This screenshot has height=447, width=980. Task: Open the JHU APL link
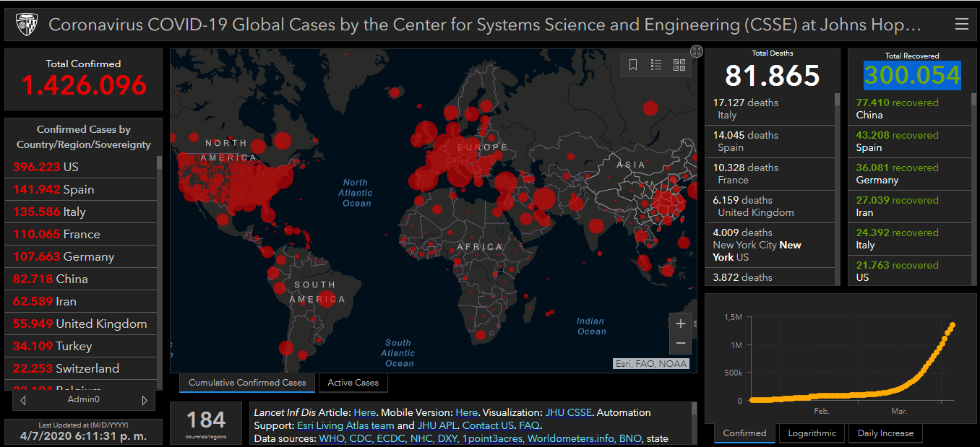click(437, 425)
